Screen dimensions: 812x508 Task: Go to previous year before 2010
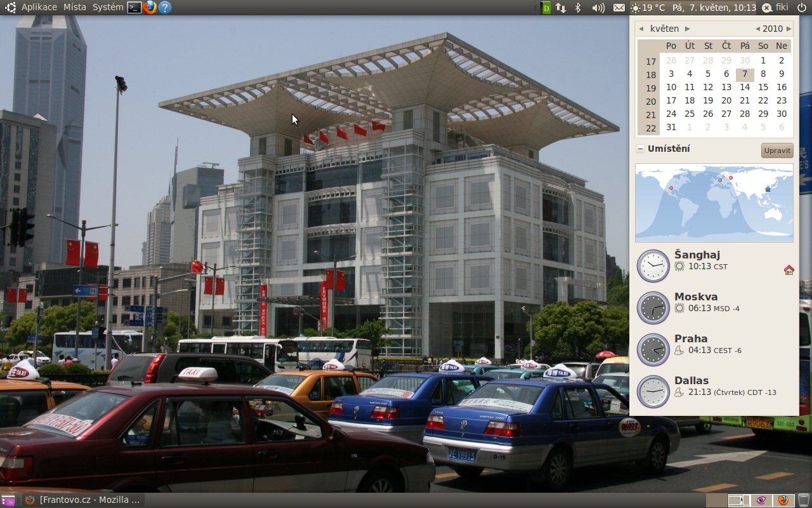(757, 29)
